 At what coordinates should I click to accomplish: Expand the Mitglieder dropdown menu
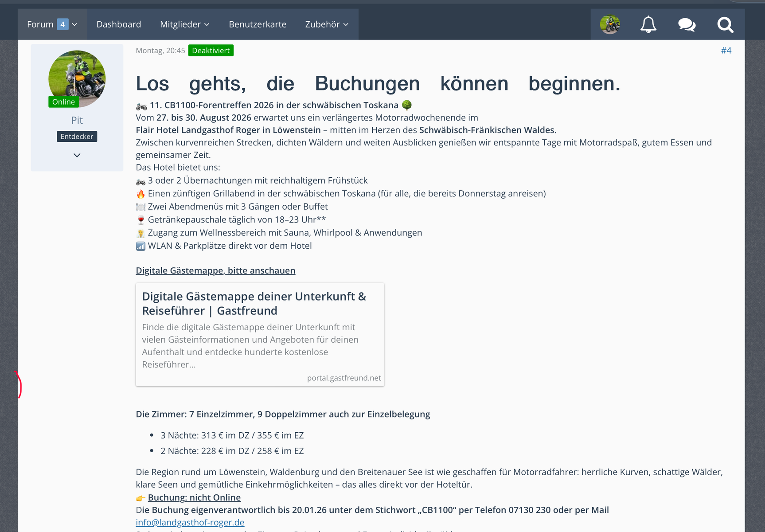coord(185,24)
